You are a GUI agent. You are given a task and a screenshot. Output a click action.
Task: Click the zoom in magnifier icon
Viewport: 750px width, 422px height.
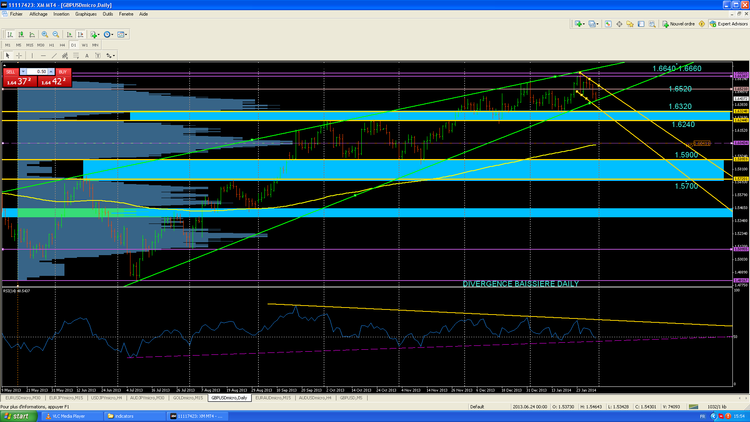click(x=44, y=34)
